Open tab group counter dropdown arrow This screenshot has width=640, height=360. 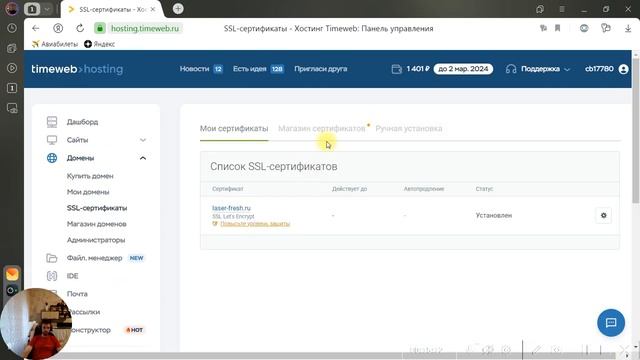(47, 9)
